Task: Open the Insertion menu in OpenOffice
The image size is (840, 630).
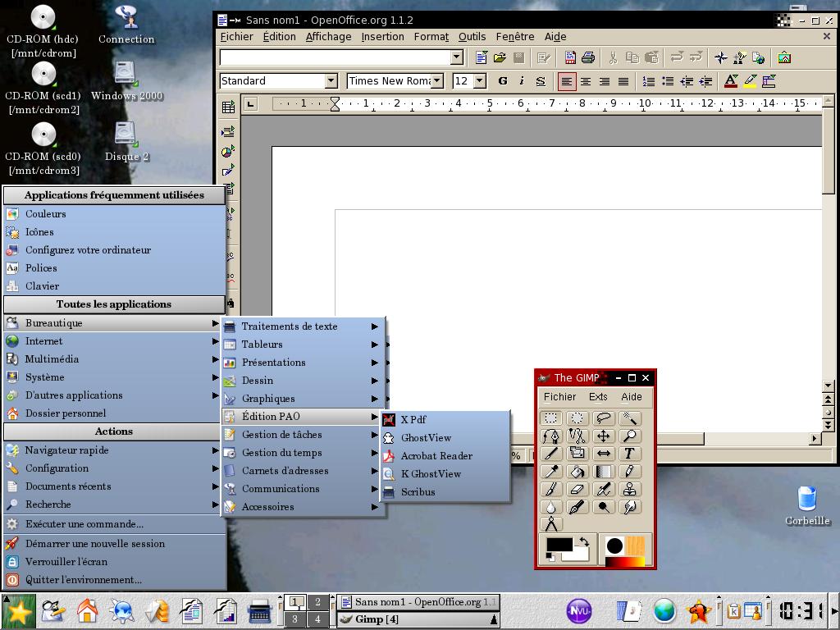Action: [x=382, y=36]
